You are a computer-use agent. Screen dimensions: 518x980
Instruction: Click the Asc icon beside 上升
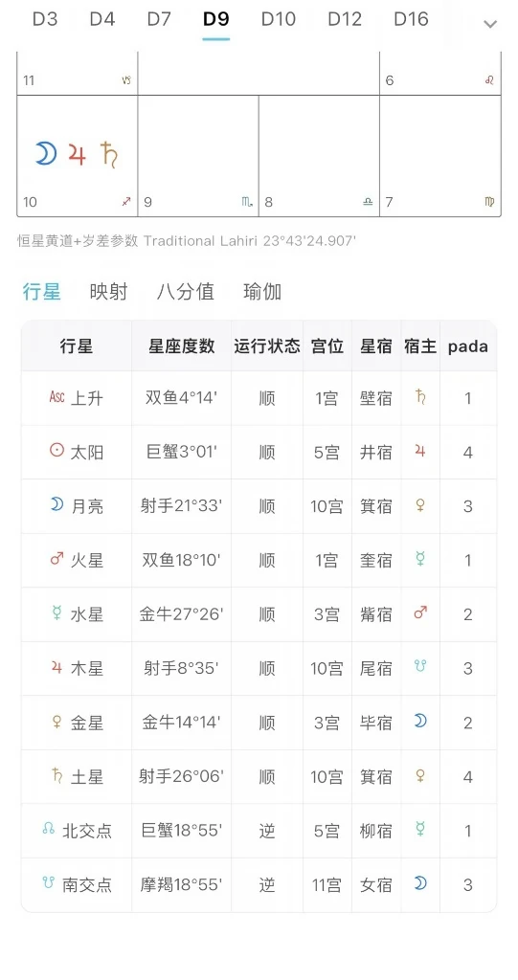(56, 397)
